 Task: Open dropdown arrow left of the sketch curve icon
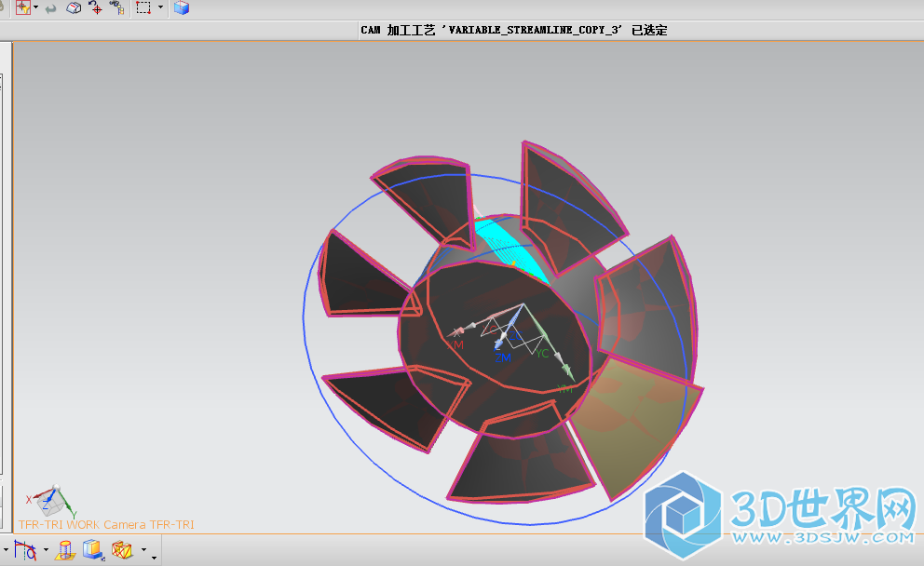click(6, 550)
